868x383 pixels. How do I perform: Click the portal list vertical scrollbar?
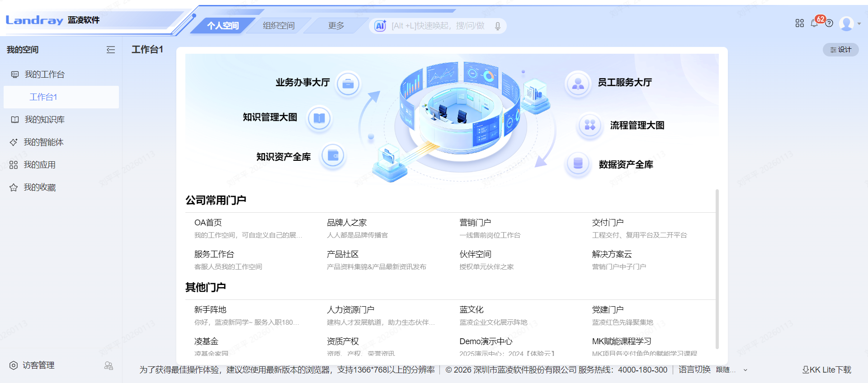point(717,269)
